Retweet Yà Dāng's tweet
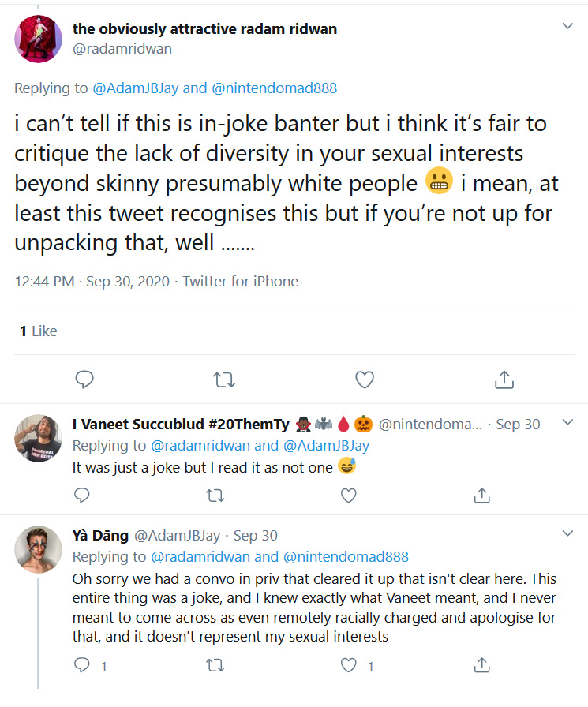The height and width of the screenshot is (707, 588). pos(215,665)
